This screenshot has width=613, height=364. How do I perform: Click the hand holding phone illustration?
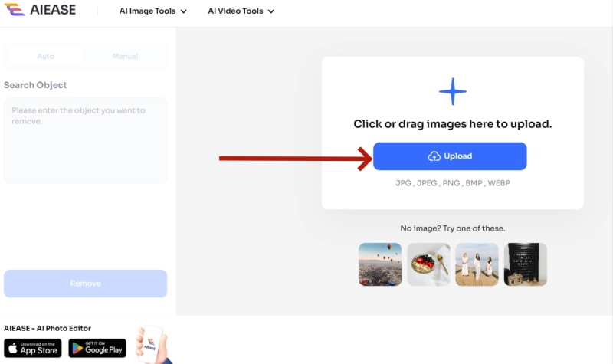pyautogui.click(x=151, y=345)
